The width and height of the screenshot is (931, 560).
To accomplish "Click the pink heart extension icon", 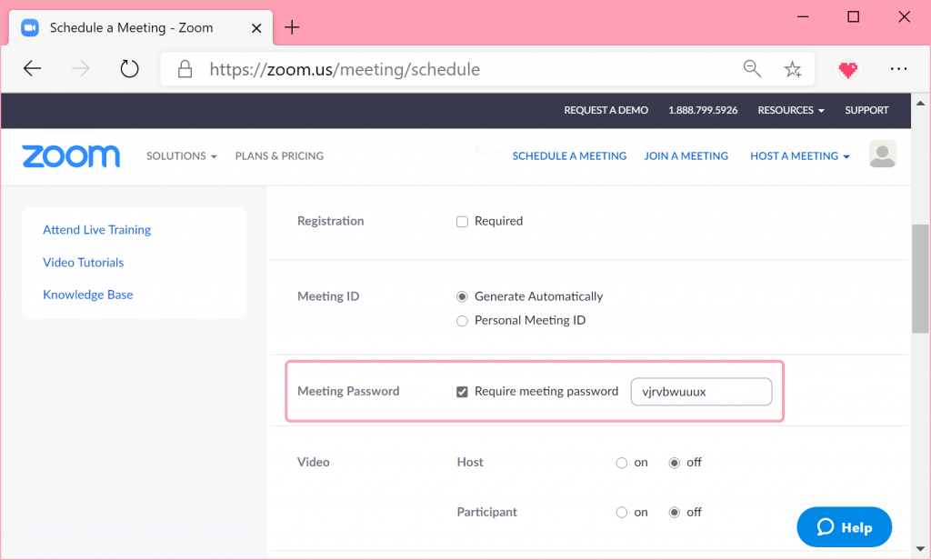I will (848, 69).
